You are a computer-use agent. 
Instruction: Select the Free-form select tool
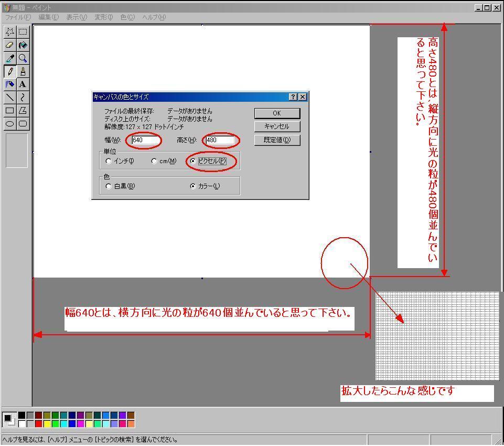pyautogui.click(x=9, y=31)
